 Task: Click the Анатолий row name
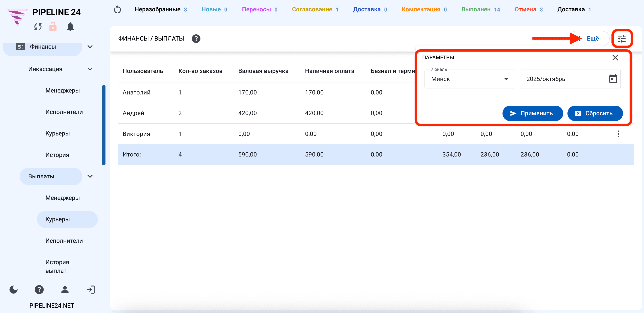tap(137, 92)
